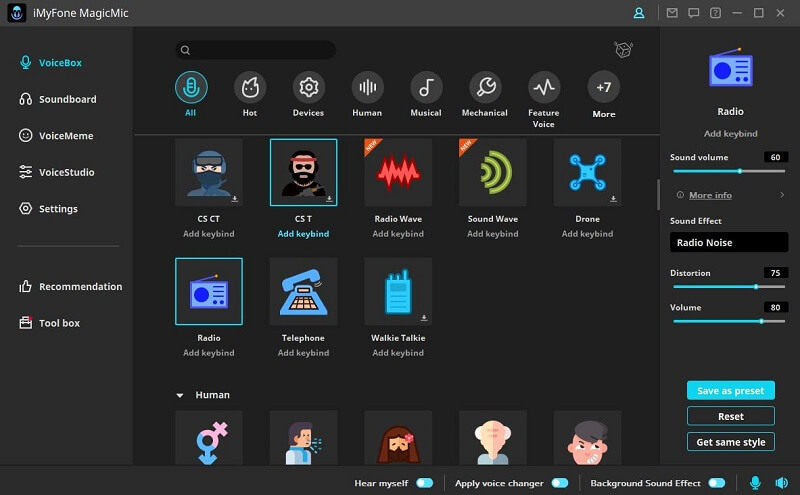This screenshot has width=800, height=495.
Task: Open Settings in the sidebar
Action: pos(48,209)
